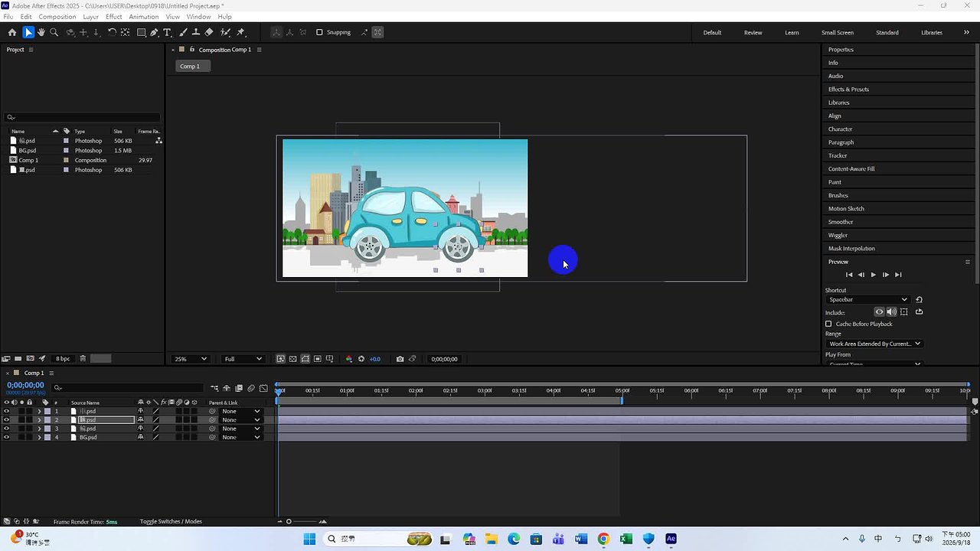Click the 8 bpc color depth button
The width and height of the screenshot is (980, 551).
[63, 359]
